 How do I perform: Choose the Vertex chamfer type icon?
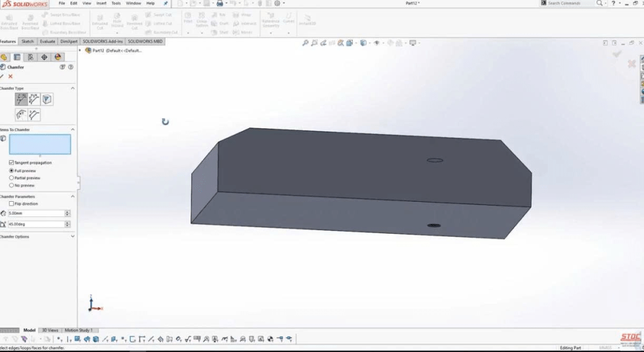click(x=47, y=99)
